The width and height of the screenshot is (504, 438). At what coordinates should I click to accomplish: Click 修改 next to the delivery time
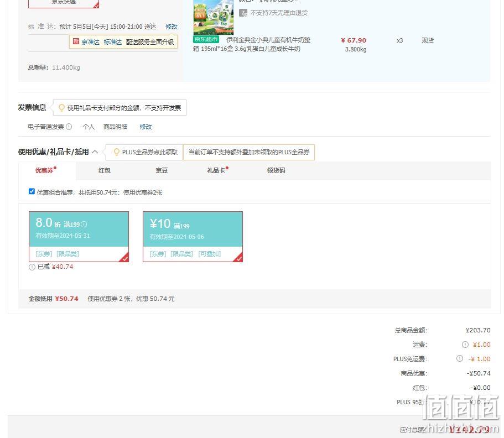(x=172, y=27)
